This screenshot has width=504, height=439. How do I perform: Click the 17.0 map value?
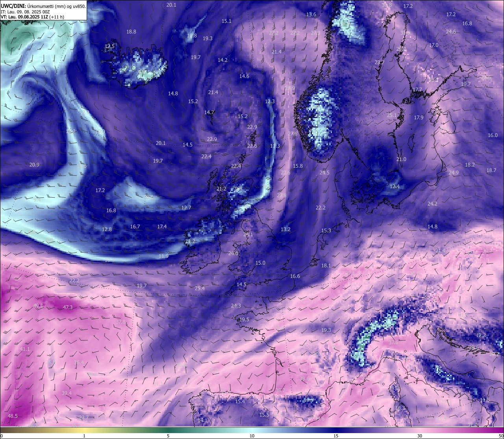(434, 45)
